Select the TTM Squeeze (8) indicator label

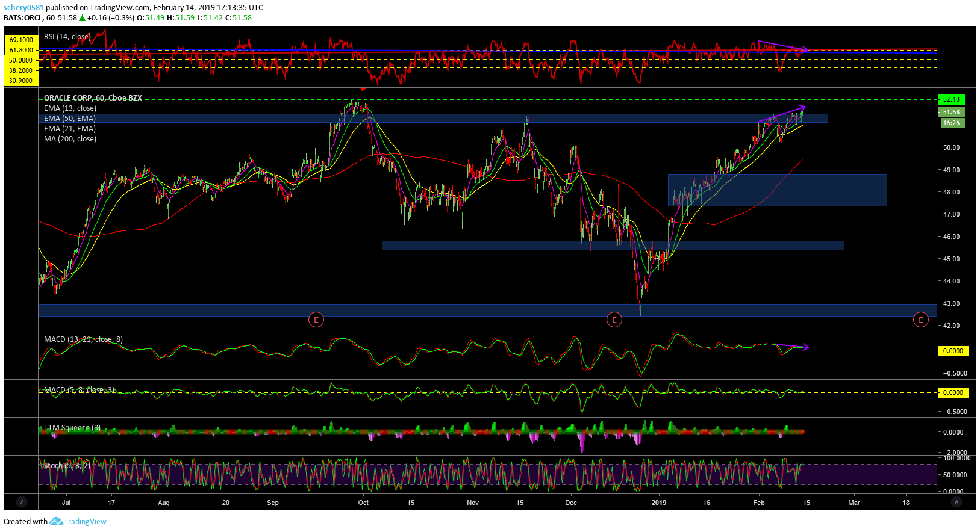point(72,428)
